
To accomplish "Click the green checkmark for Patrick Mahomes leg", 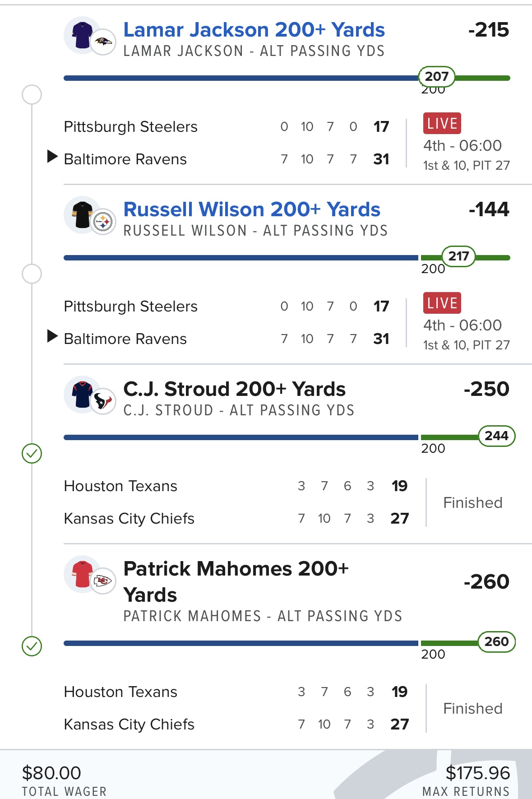I will (32, 646).
